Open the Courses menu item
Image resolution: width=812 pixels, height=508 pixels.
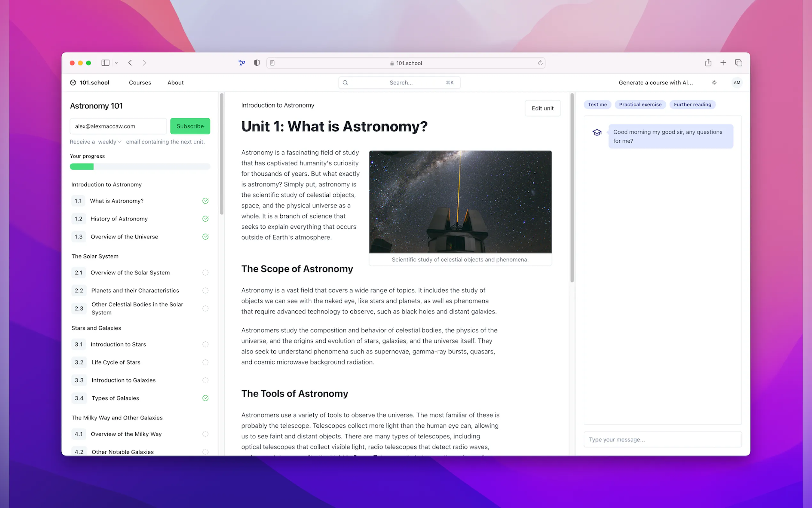[140, 83]
